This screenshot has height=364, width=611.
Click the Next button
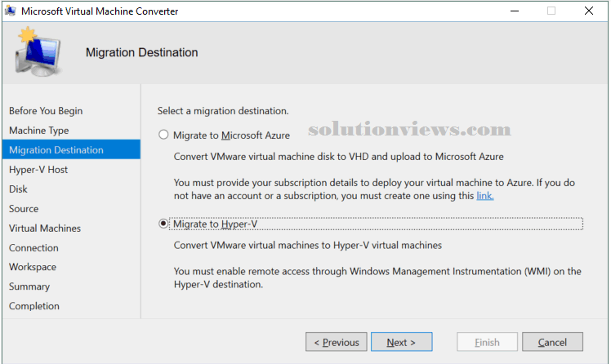pyautogui.click(x=401, y=342)
